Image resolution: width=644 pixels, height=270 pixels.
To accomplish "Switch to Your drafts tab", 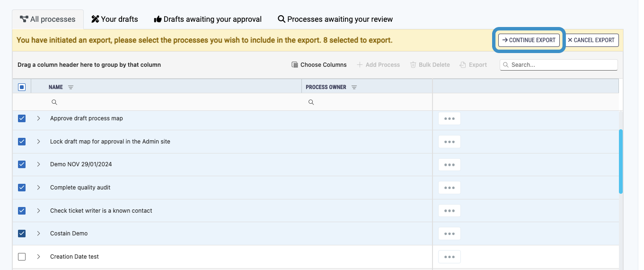I will point(115,19).
